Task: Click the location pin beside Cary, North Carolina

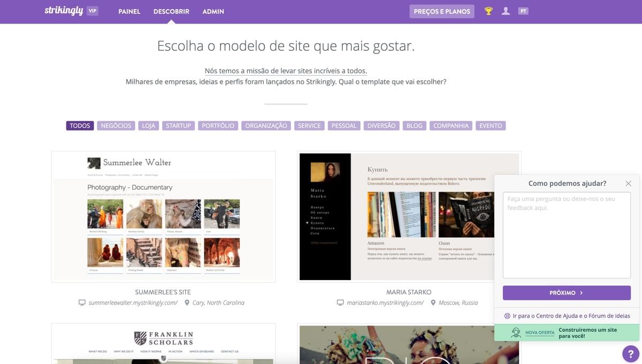Action: click(187, 303)
